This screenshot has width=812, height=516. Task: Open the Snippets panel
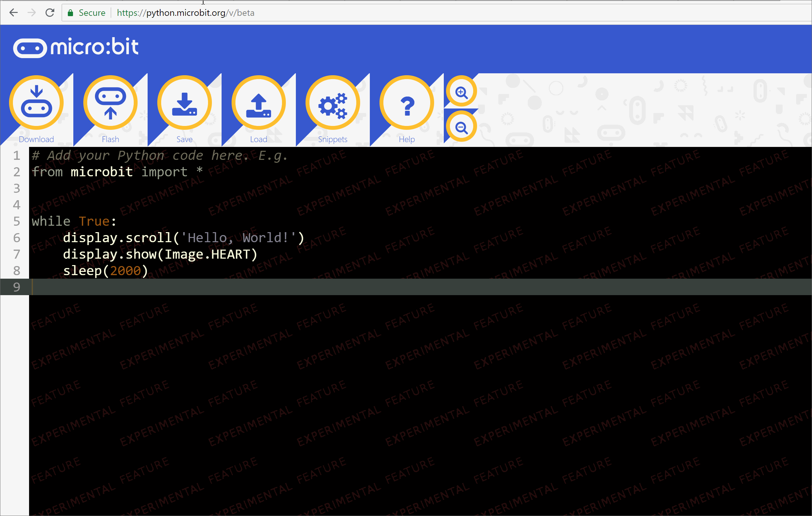[x=333, y=102]
